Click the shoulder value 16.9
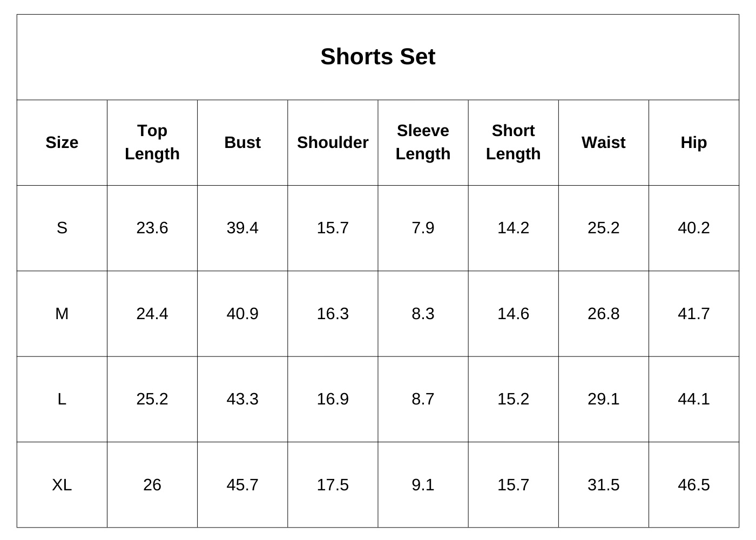This screenshot has height=540, width=756. (x=333, y=399)
